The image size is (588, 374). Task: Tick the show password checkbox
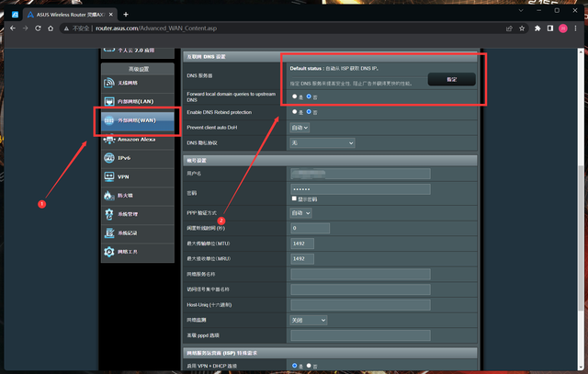(x=294, y=198)
